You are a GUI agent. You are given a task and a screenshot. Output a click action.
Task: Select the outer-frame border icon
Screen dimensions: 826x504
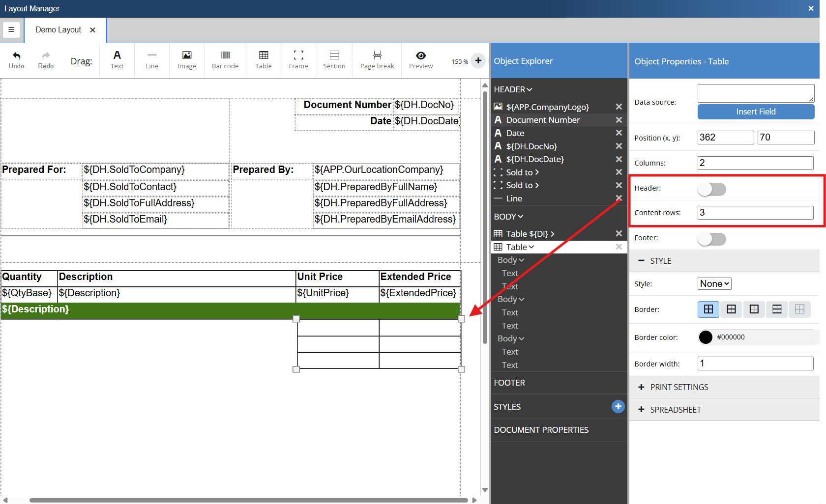tap(754, 309)
